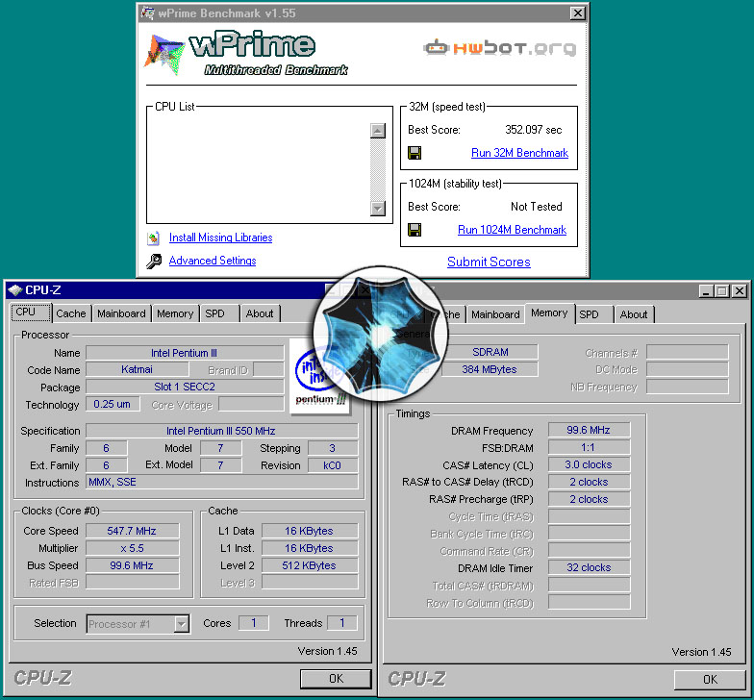Screen dimensions: 754x700
Task: Click RAS# to CAS# Delay 2 clocks
Action: click(x=589, y=482)
